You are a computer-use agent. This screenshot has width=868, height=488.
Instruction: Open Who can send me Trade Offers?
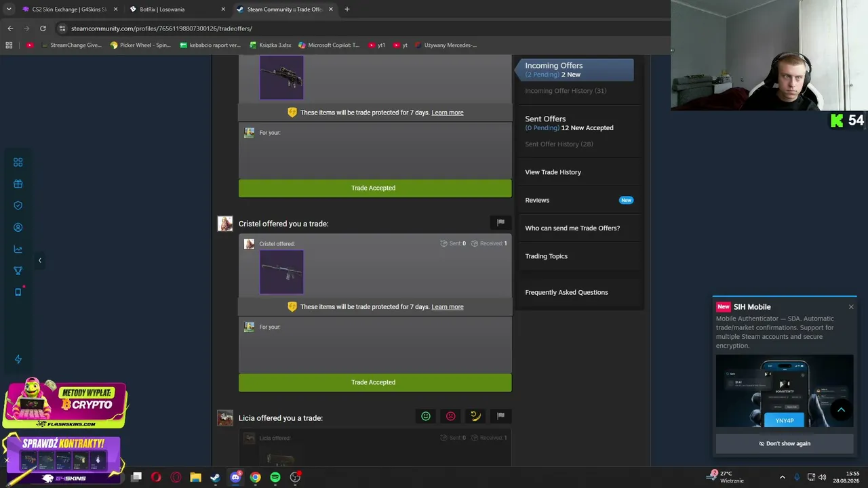(572, 228)
